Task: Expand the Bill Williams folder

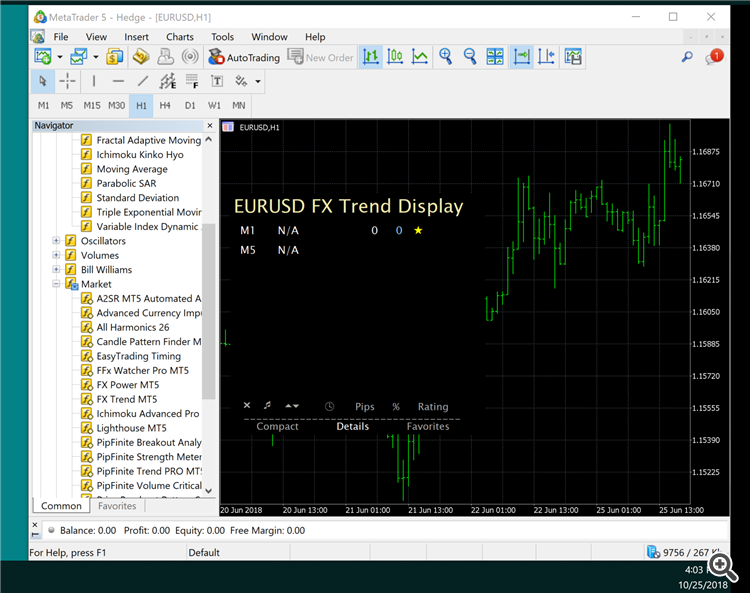Action: [56, 270]
